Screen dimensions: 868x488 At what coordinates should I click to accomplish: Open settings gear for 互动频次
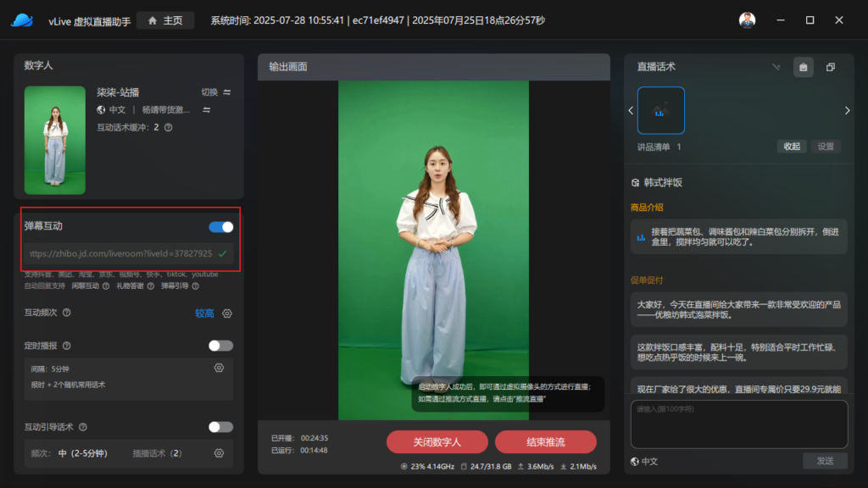click(227, 313)
